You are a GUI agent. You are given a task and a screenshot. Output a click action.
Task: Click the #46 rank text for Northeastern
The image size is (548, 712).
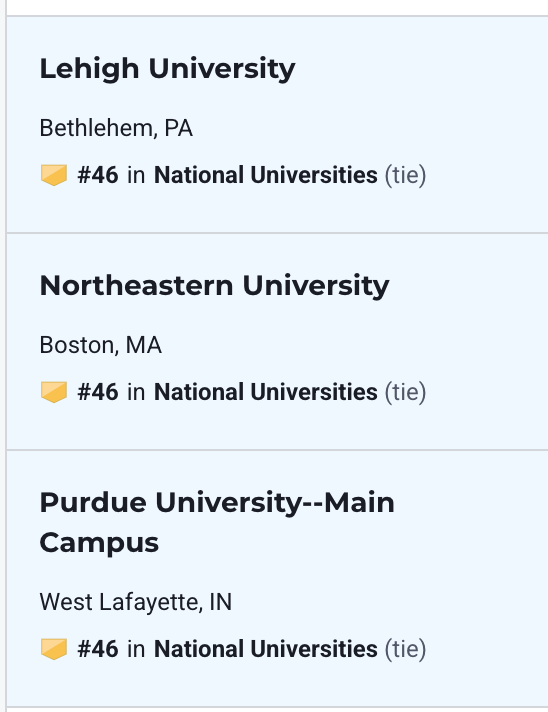[x=98, y=392]
